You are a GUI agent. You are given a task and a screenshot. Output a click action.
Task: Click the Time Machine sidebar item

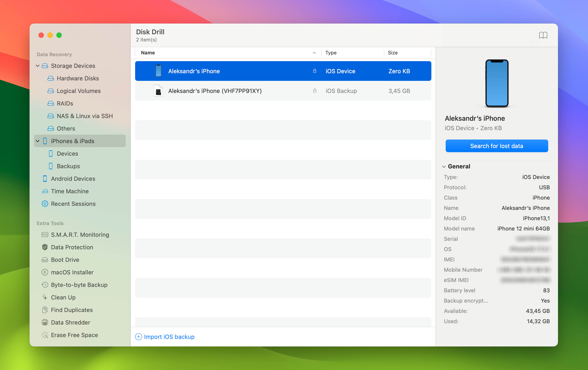(70, 191)
